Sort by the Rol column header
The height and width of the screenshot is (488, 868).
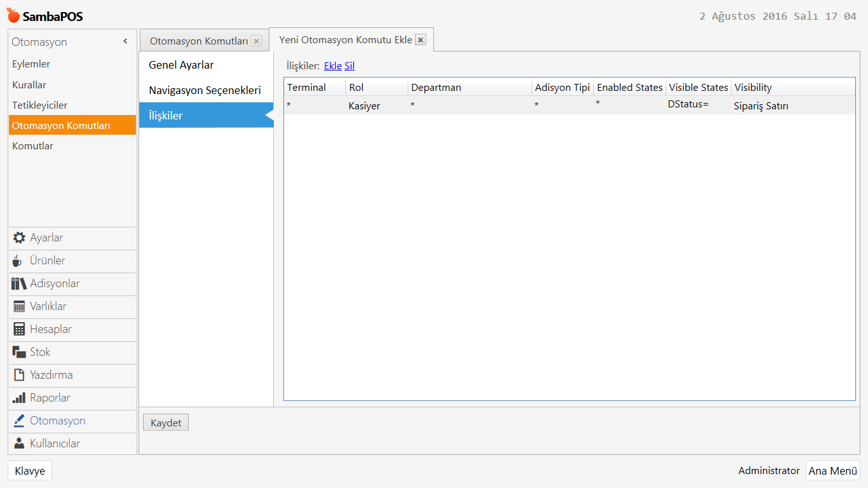click(377, 88)
